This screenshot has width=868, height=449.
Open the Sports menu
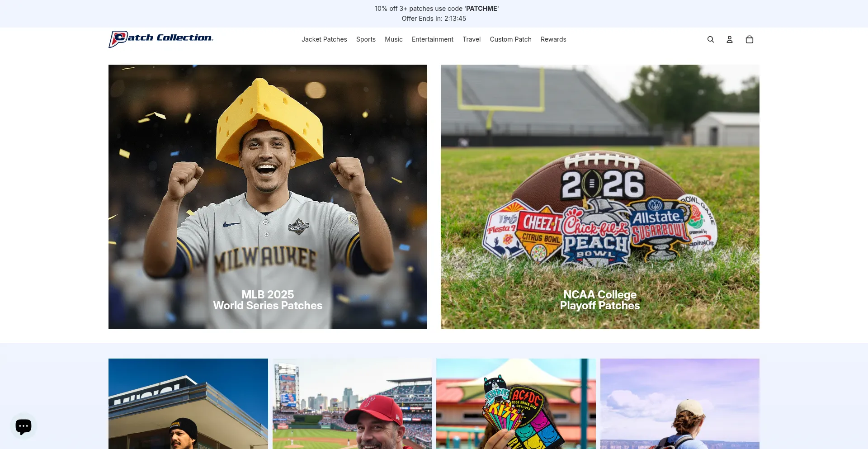point(366,39)
